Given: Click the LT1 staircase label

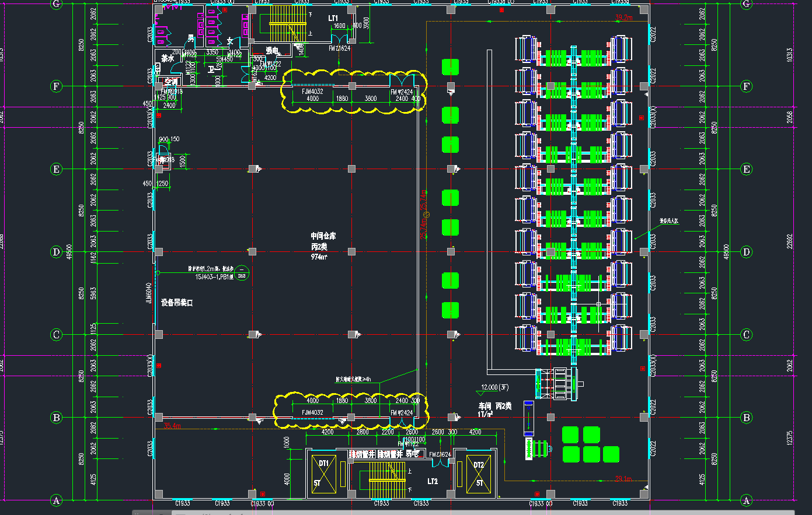Looking at the screenshot, I should [x=333, y=18].
